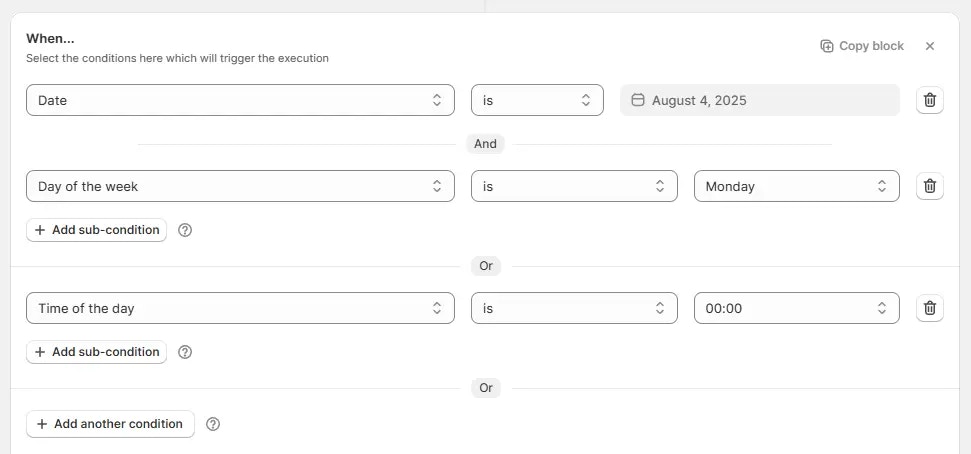Open help icon beside second Add sub-condition
The height and width of the screenshot is (454, 971).
(185, 352)
